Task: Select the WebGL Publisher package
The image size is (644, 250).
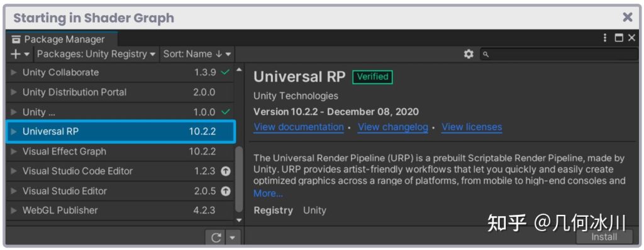Action: (x=120, y=210)
